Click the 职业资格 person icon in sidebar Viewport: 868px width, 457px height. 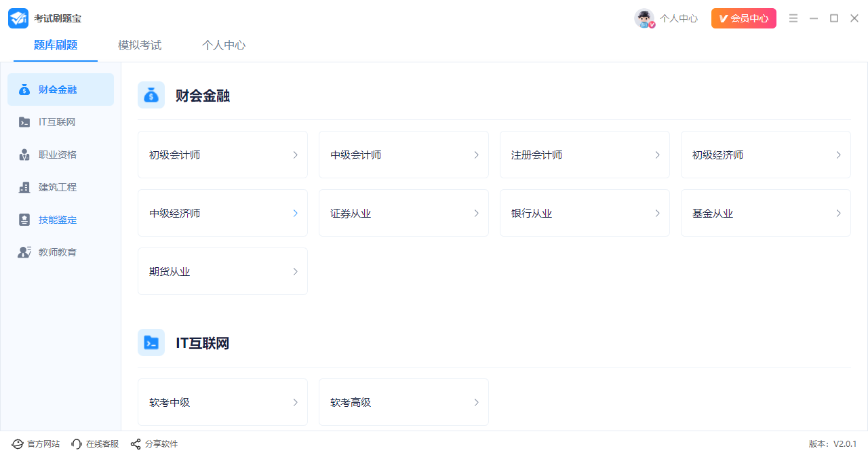coord(24,155)
